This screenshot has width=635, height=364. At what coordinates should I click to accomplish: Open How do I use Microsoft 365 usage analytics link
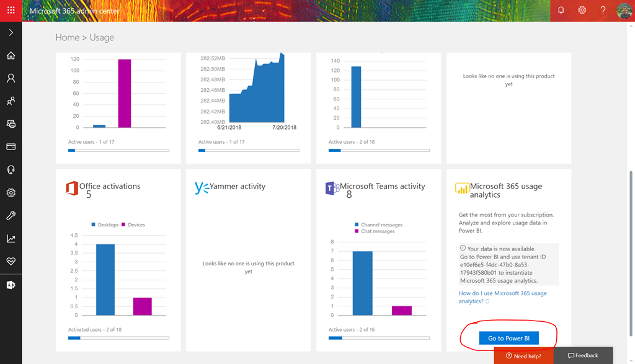502,297
